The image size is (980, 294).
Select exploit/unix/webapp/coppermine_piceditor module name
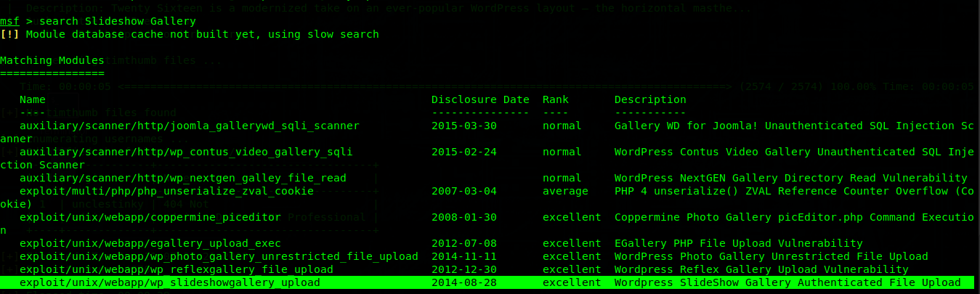pyautogui.click(x=150, y=217)
